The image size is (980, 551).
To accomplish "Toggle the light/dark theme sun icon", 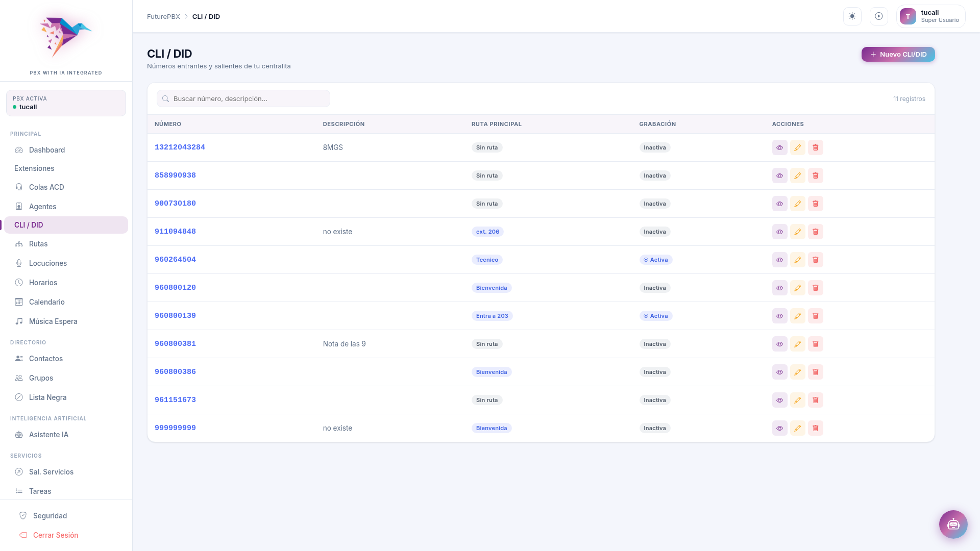I will (x=852, y=16).
